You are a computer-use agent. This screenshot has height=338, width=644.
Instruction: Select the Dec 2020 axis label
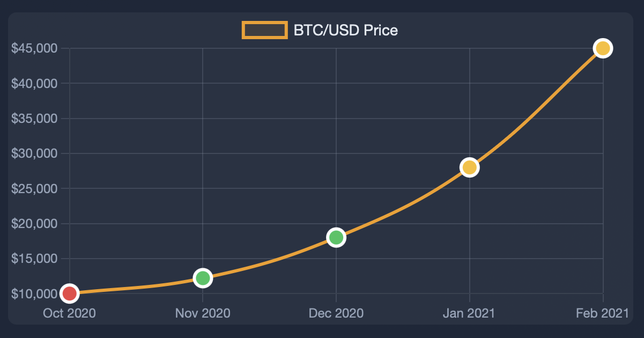(336, 313)
